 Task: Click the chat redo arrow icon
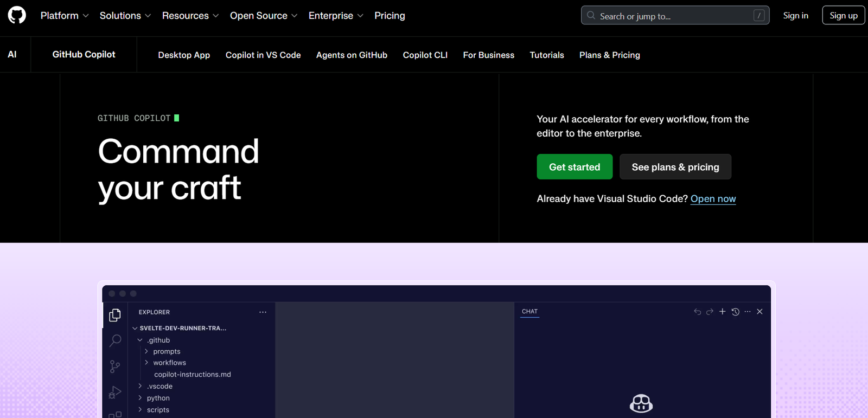(710, 312)
